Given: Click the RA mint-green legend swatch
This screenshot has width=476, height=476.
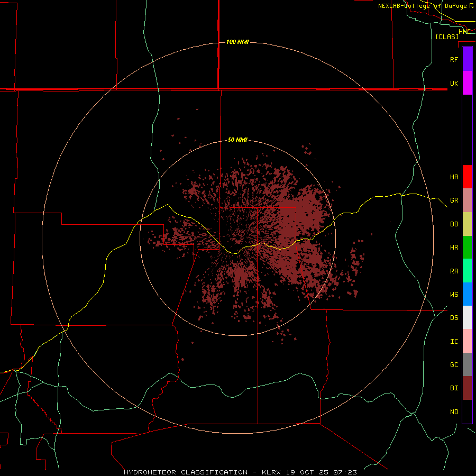Looking at the screenshot, I should pyautogui.click(x=467, y=271).
